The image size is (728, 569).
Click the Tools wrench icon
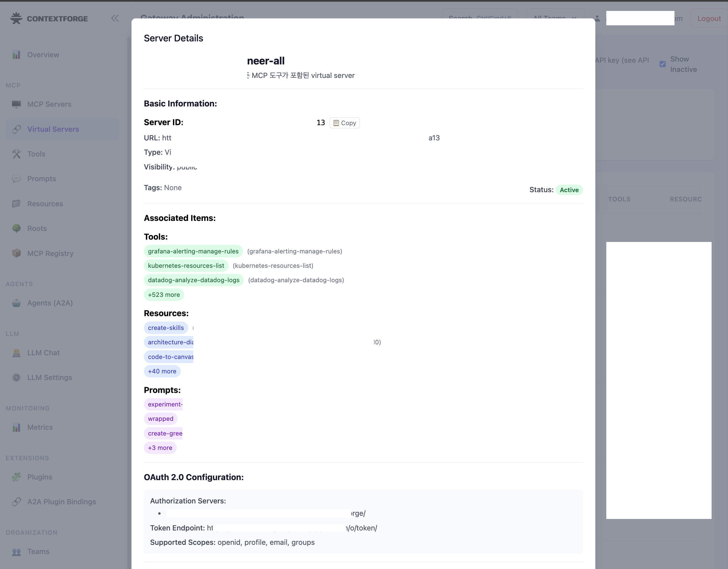tap(16, 154)
